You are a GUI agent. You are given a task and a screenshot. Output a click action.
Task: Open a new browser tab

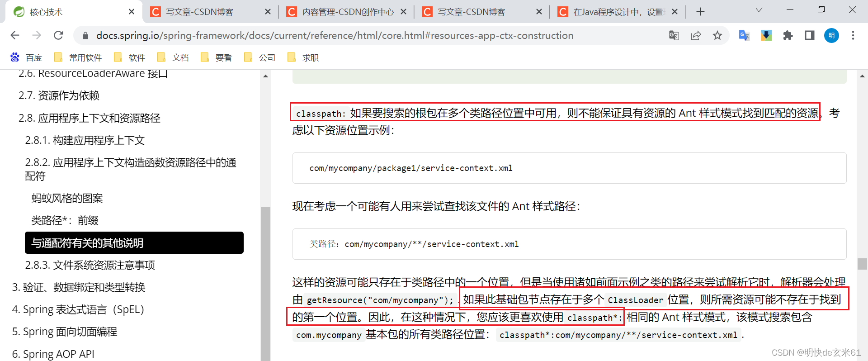click(x=700, y=12)
